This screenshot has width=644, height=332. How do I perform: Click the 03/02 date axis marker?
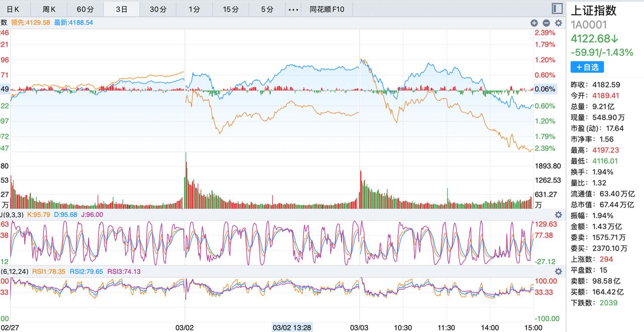click(185, 327)
